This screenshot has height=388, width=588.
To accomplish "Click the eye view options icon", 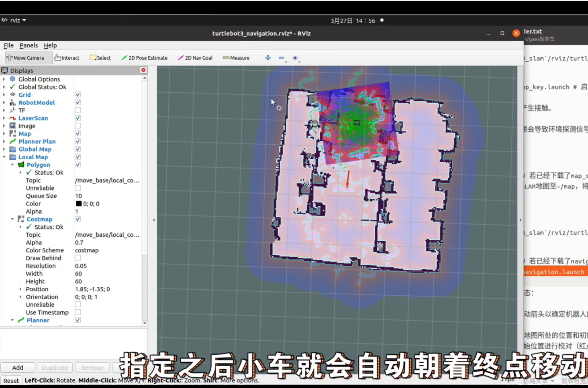I will [x=295, y=58].
